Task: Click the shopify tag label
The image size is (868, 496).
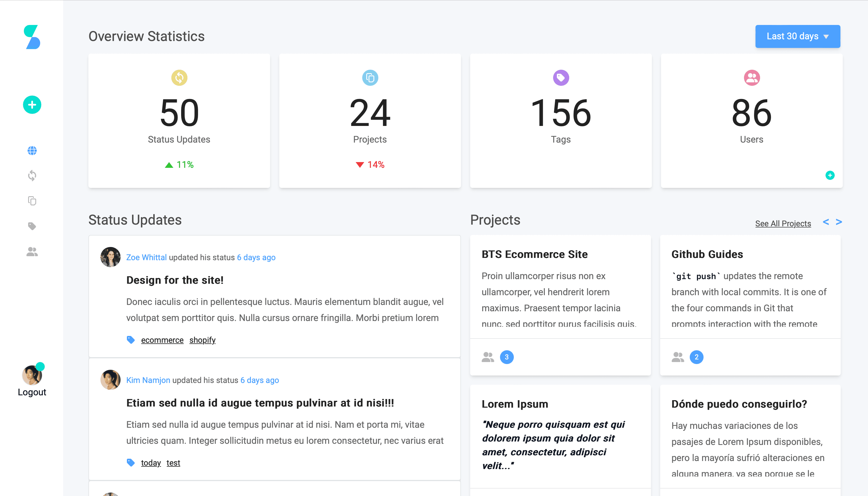Action: pos(202,340)
